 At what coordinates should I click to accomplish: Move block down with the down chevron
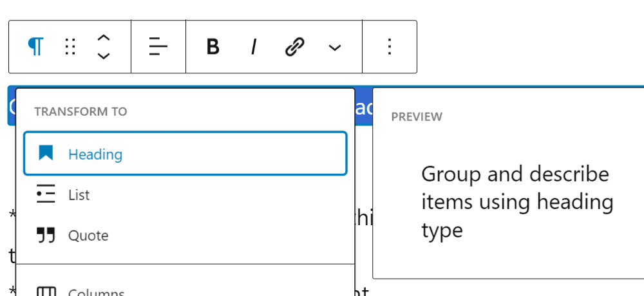tap(103, 56)
